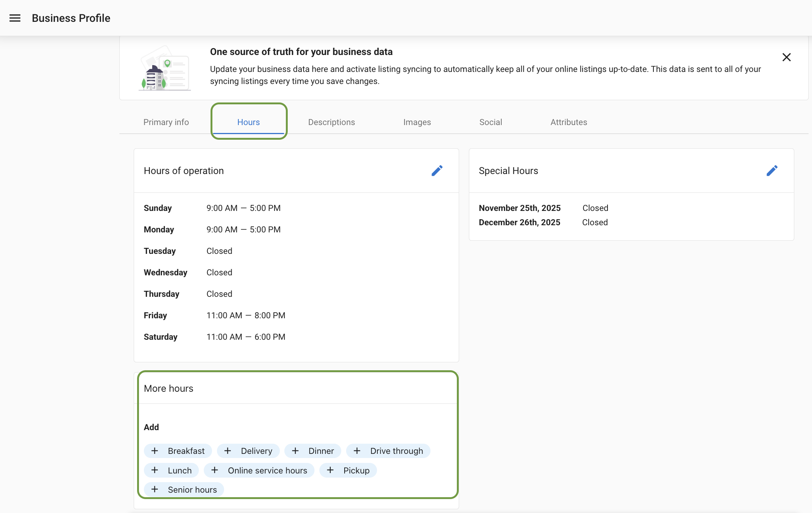Screen dimensions: 812x513
Task: Add Drive through hours with the plus chip
Action: click(x=388, y=451)
